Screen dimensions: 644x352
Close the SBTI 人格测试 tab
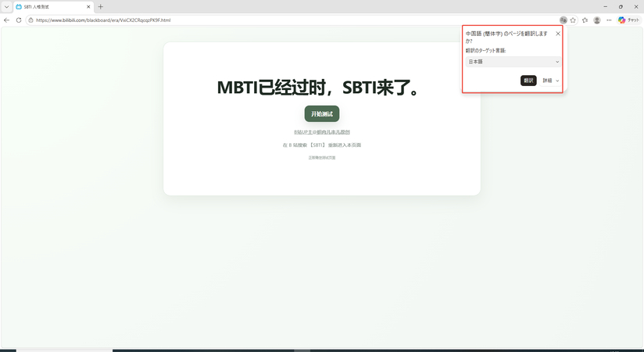(x=88, y=7)
